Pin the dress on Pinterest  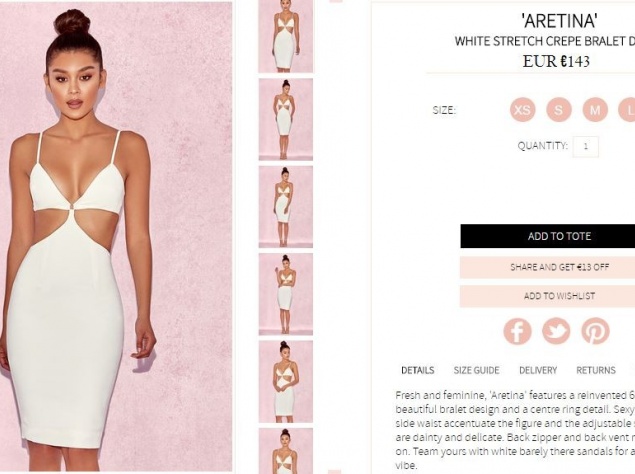[595, 331]
